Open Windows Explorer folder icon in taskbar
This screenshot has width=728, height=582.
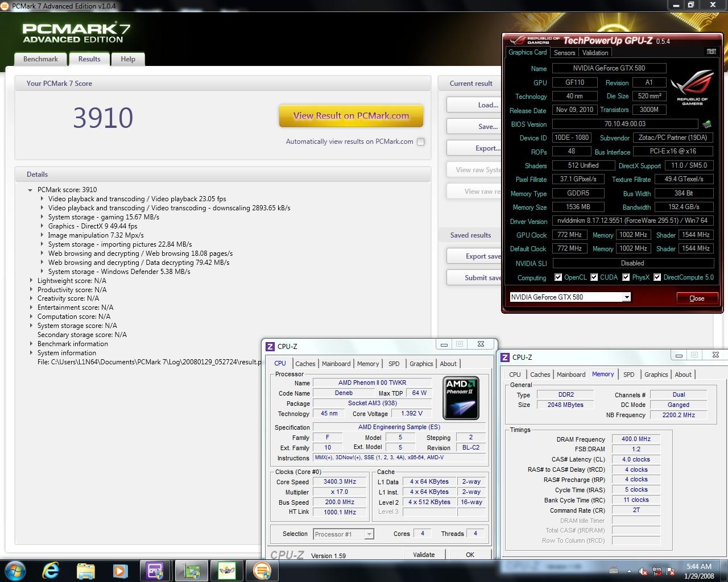85,570
